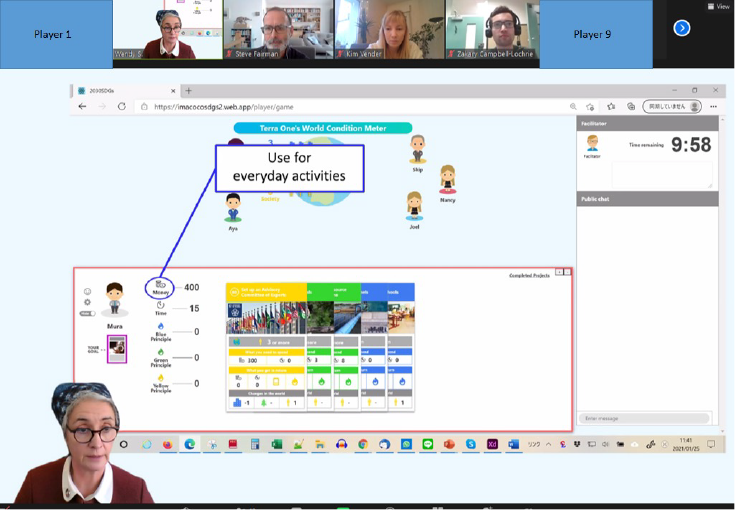The height and width of the screenshot is (510, 735).
Task: Collapse the Completed Projects panel
Action: tap(559, 272)
